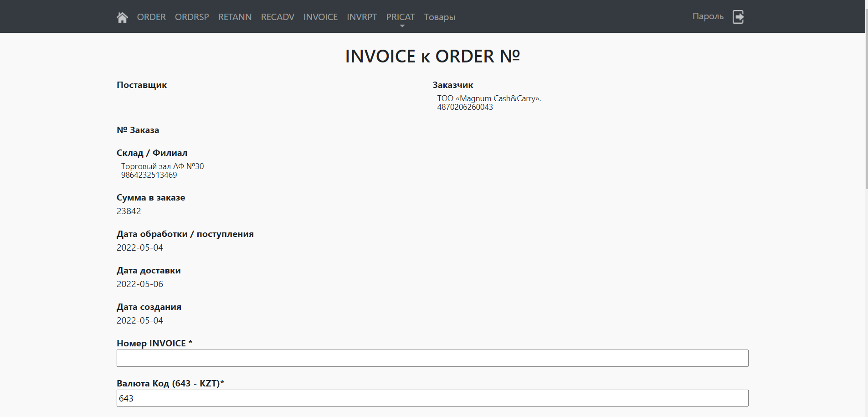This screenshot has height=417, width=868.
Task: Click the vertical page scrollbar
Action: tap(867, 109)
